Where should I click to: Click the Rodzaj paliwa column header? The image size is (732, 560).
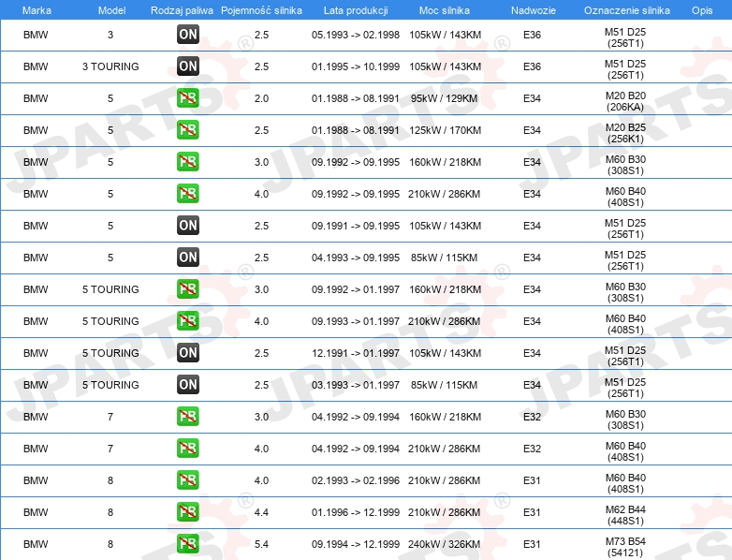pos(182,10)
